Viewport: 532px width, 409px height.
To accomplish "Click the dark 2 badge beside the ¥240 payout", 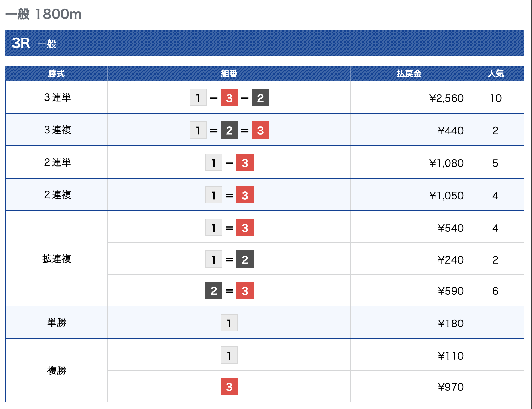I will [x=245, y=259].
